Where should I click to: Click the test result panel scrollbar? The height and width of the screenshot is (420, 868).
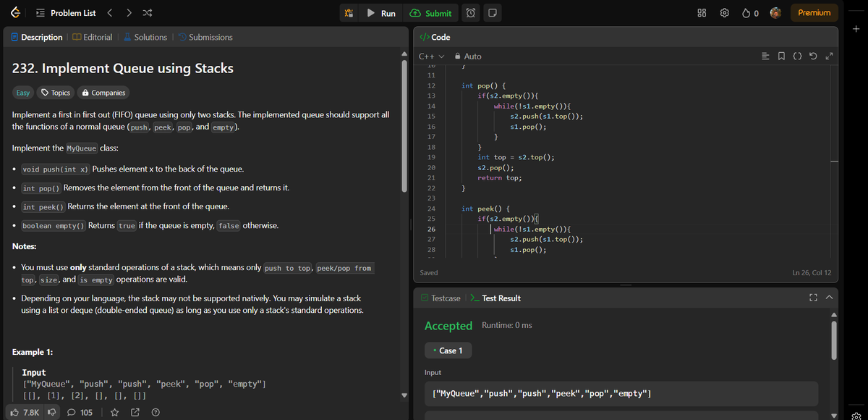pyautogui.click(x=834, y=340)
